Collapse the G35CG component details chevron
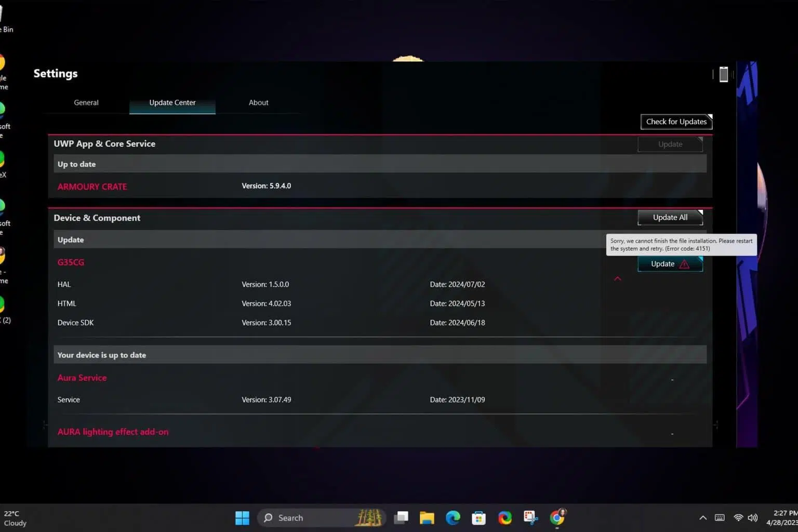The image size is (798, 532). 617,279
